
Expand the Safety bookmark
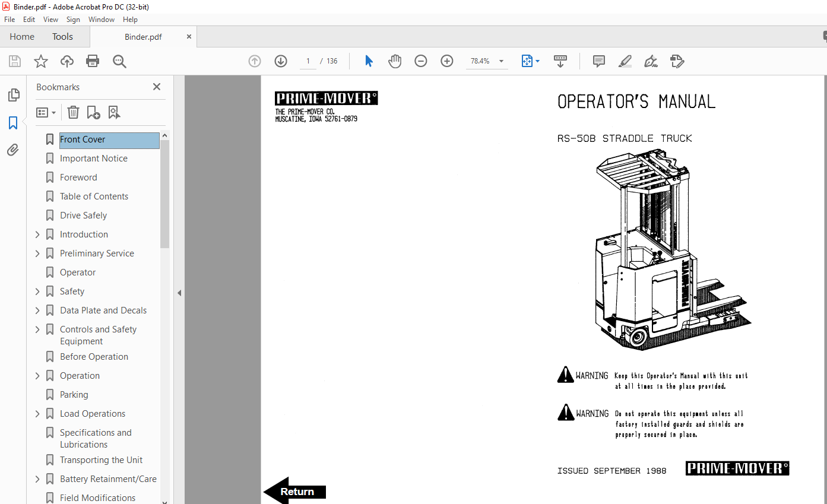(x=38, y=291)
